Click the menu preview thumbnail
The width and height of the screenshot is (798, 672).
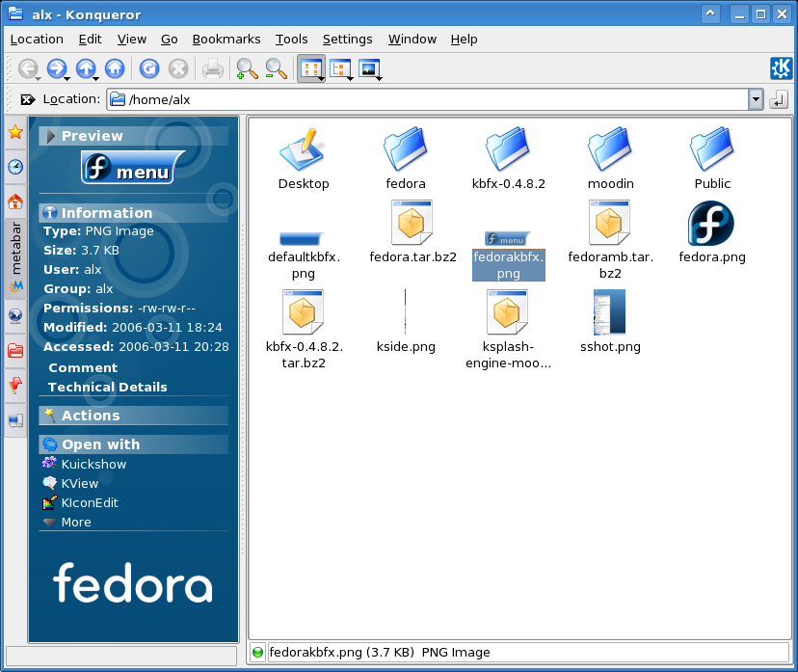click(x=132, y=168)
